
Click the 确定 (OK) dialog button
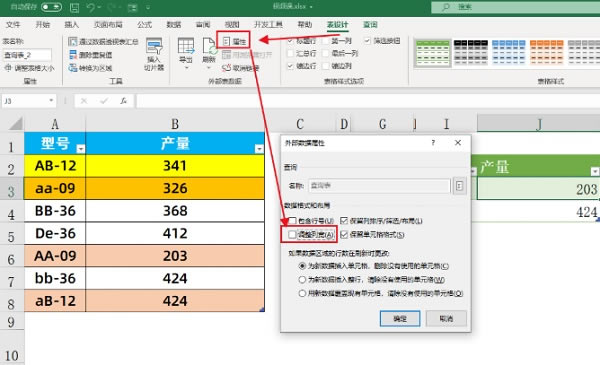[400, 318]
